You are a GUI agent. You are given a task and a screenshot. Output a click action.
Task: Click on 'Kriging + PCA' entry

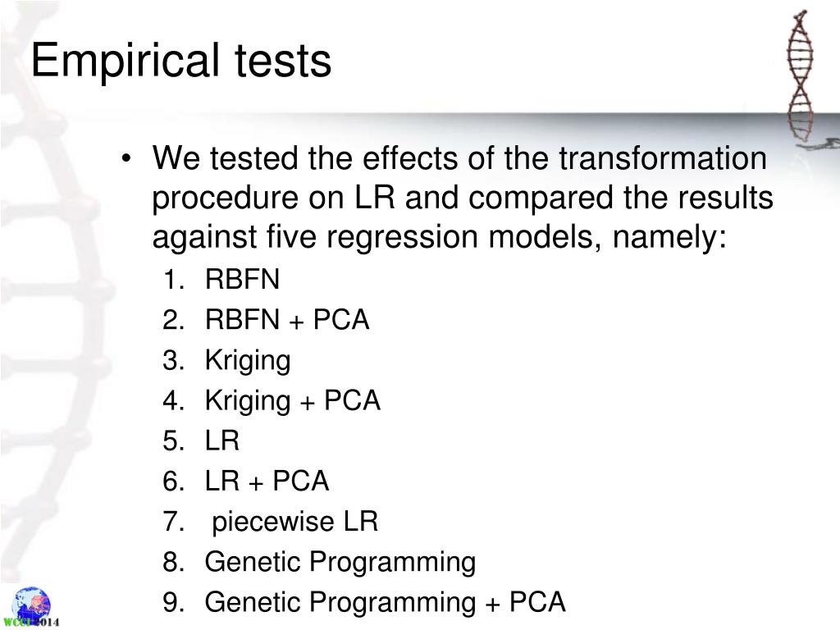(293, 400)
